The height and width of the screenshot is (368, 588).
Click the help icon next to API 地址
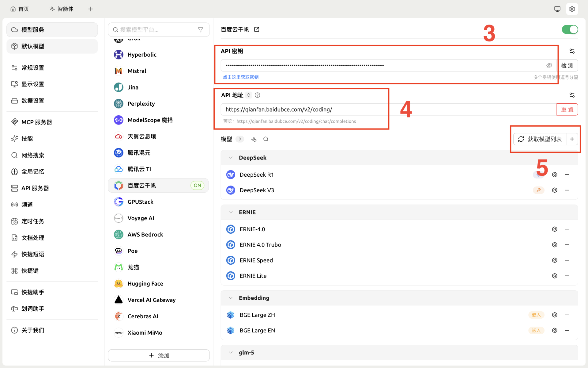click(x=258, y=95)
